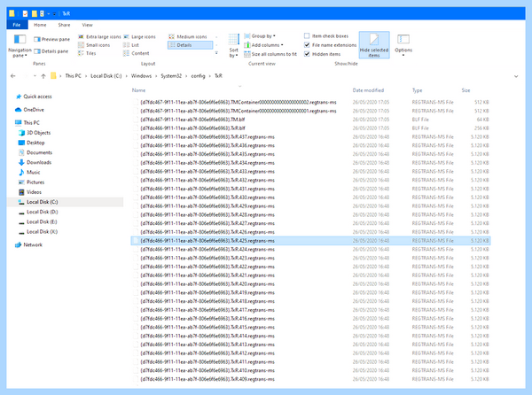Select the TMContainer...0002.regtrans-ms file

[x=310, y=102]
